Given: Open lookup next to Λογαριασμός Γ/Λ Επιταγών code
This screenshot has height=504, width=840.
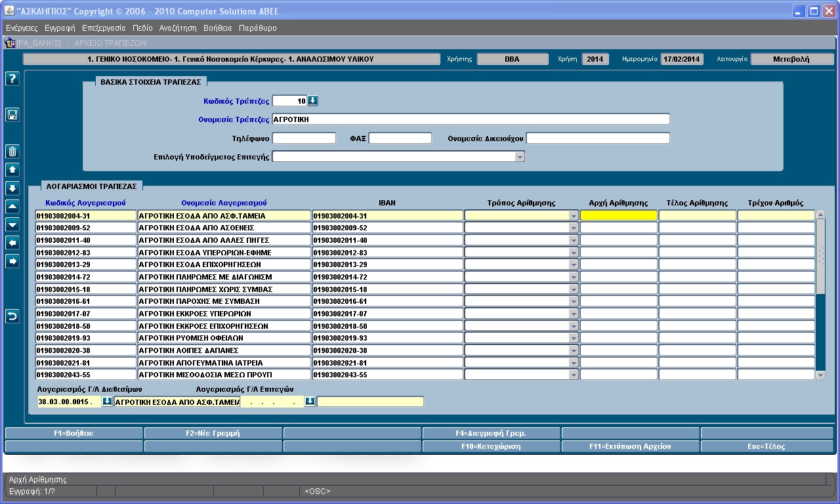Looking at the screenshot, I should coord(310,402).
